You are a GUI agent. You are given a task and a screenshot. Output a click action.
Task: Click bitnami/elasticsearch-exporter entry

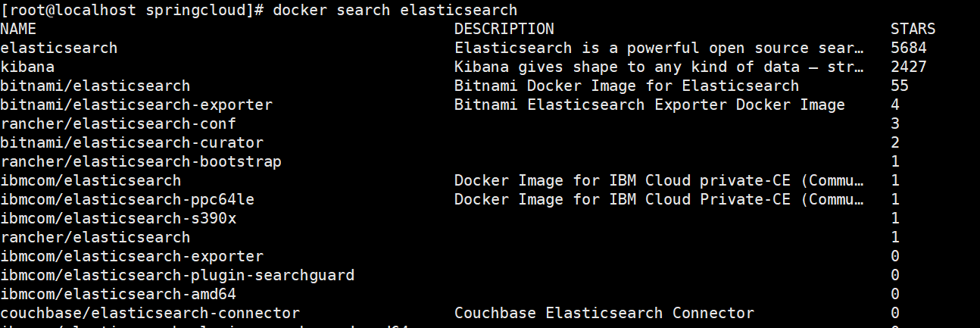click(136, 105)
